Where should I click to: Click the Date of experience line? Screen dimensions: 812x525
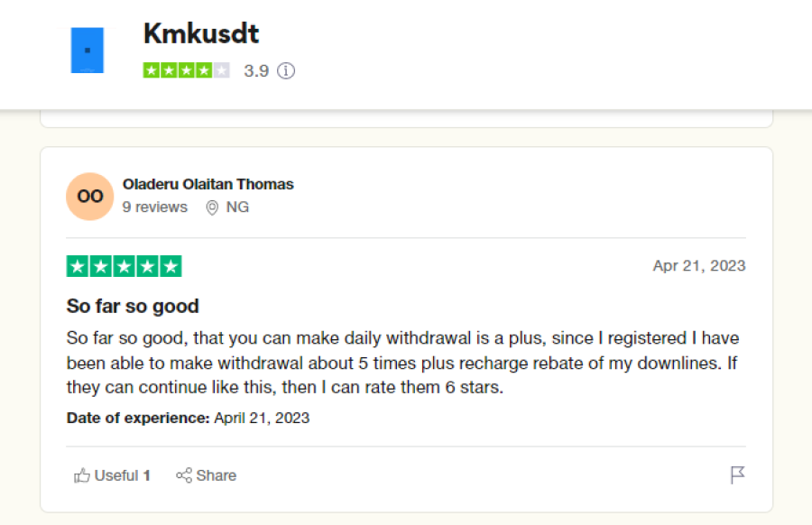tap(188, 418)
